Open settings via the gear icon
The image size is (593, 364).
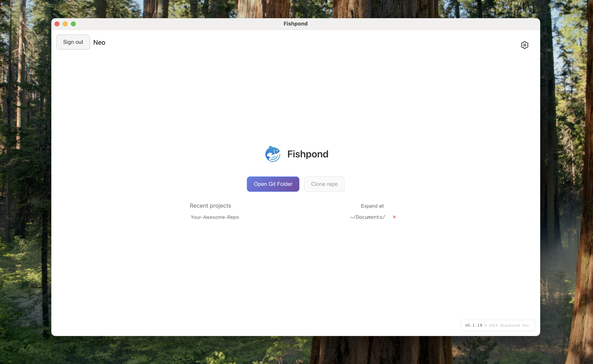tap(524, 45)
